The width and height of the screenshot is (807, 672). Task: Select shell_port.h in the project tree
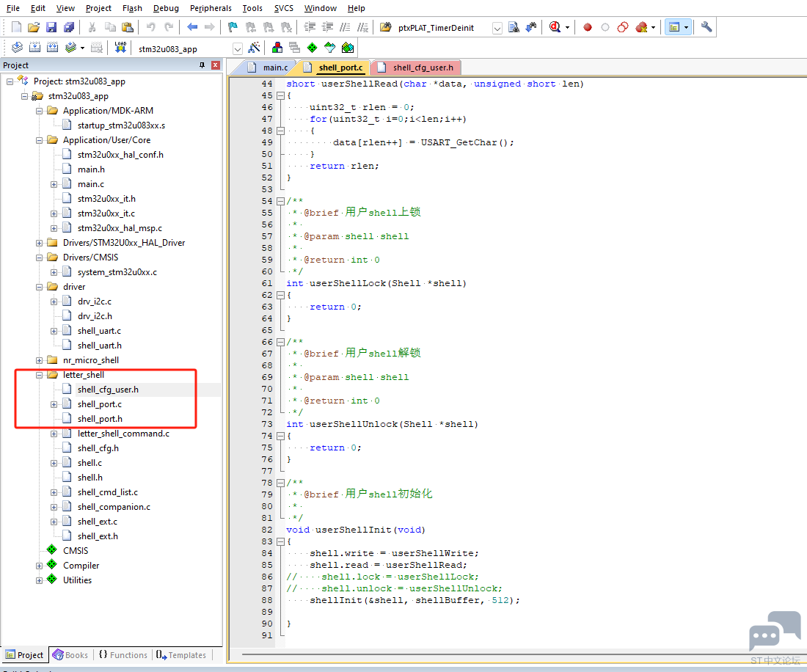(100, 419)
